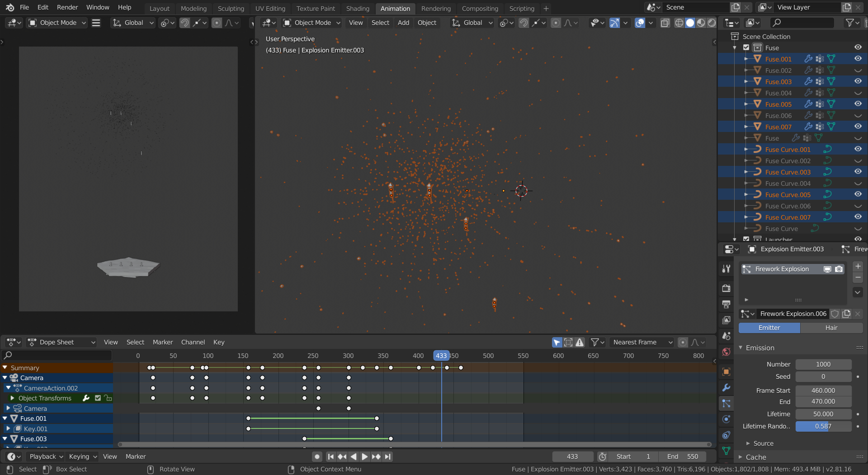Show Fuse.002 using its eye toggle
868x475 pixels.
pyautogui.click(x=858, y=70)
